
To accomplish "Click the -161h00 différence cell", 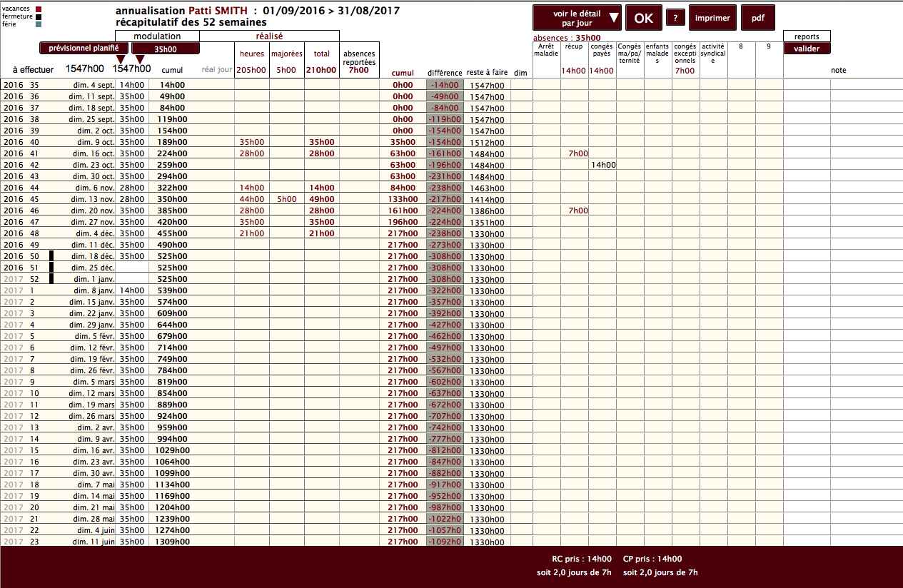I will click(445, 153).
